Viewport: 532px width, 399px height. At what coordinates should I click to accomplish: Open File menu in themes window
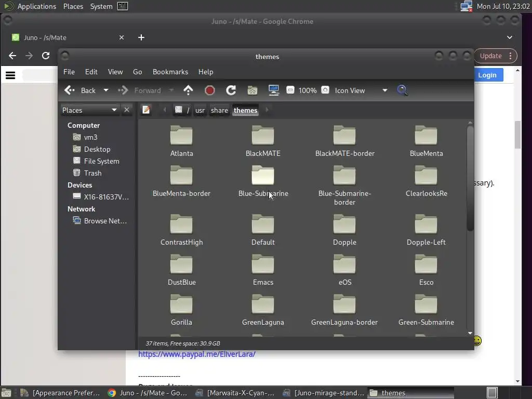coord(69,72)
